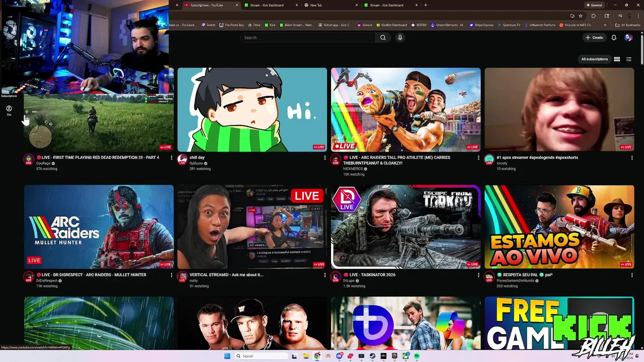
Task: Click the DrLupo channel name
Action: tap(349, 281)
